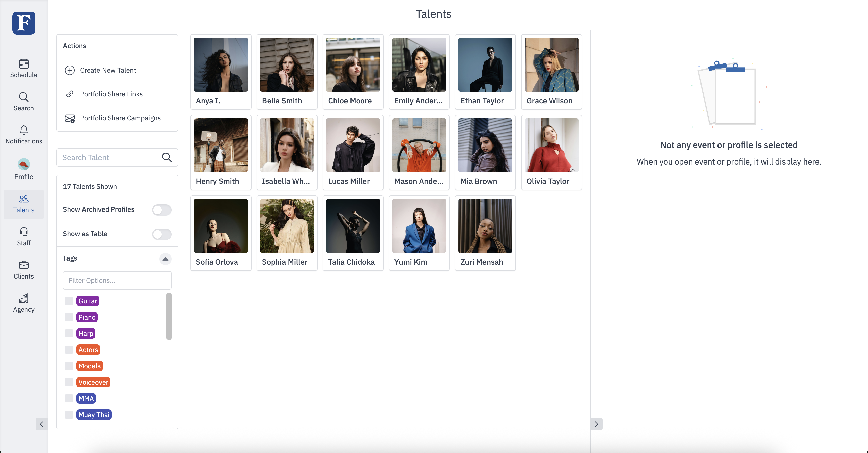The image size is (868, 453).
Task: Open the Agency building icon
Action: pos(24,298)
